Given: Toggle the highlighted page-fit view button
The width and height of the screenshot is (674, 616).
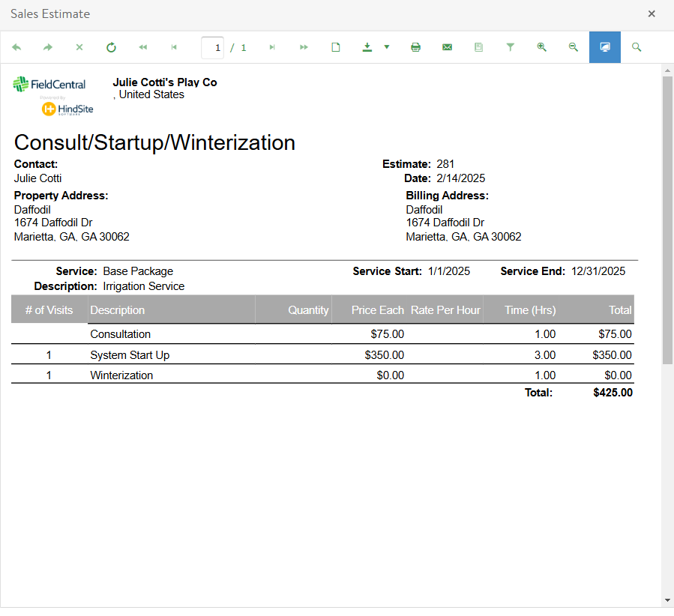Looking at the screenshot, I should 605,47.
